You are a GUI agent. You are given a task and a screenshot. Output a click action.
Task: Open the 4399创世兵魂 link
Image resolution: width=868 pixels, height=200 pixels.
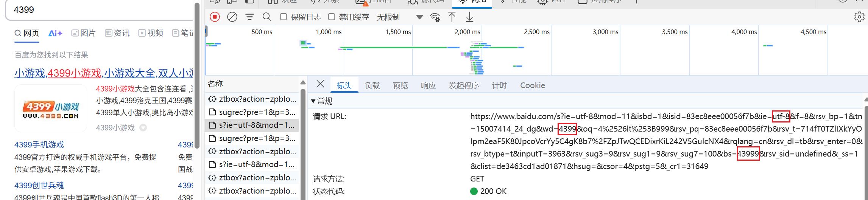[x=39, y=185]
